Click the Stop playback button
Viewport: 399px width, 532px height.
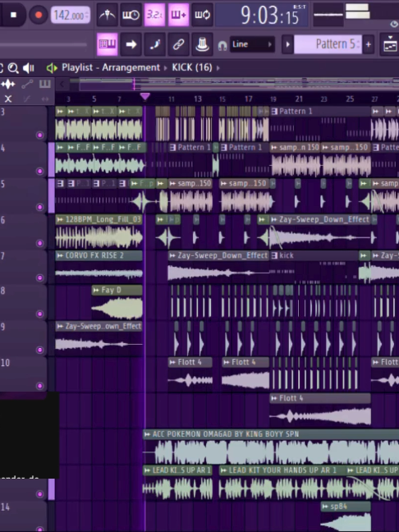coord(13,15)
